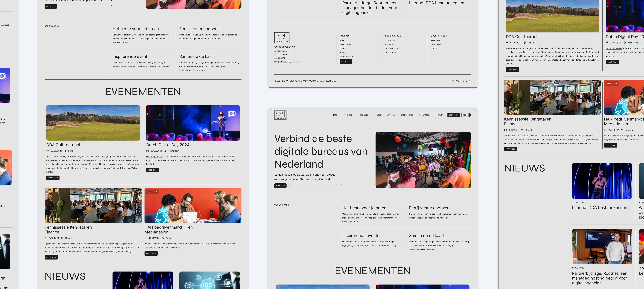The height and width of the screenshot is (289, 644).
Task: Click location pin beside Utrecht in right artboard
Action: pos(522,130)
